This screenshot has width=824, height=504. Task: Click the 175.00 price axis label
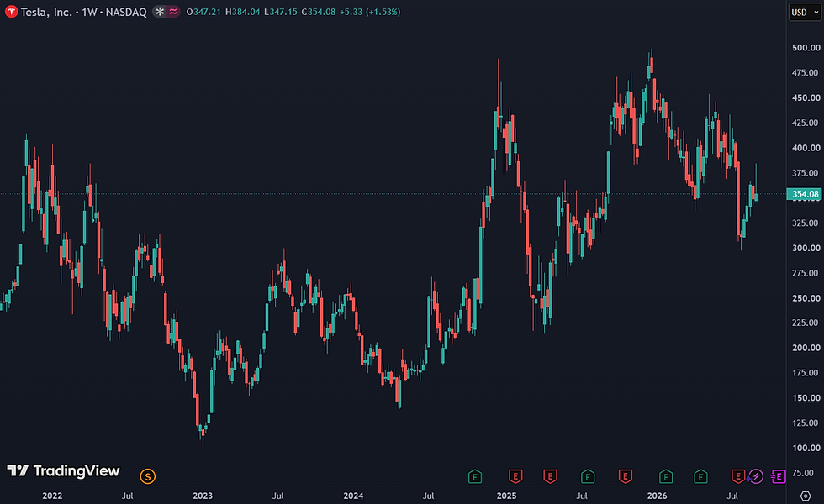[x=806, y=373]
